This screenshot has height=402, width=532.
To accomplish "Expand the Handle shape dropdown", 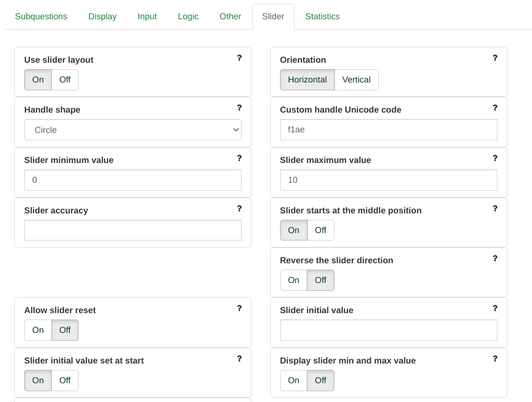I will click(133, 130).
